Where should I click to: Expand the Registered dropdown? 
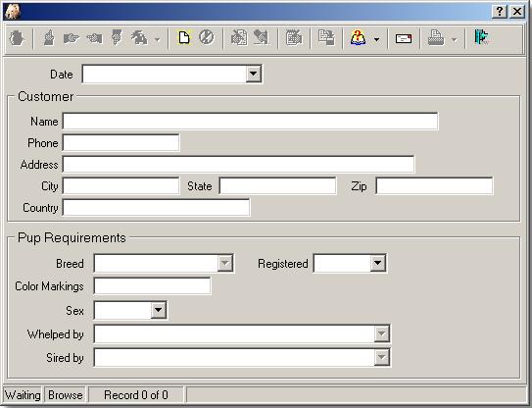pyautogui.click(x=377, y=263)
